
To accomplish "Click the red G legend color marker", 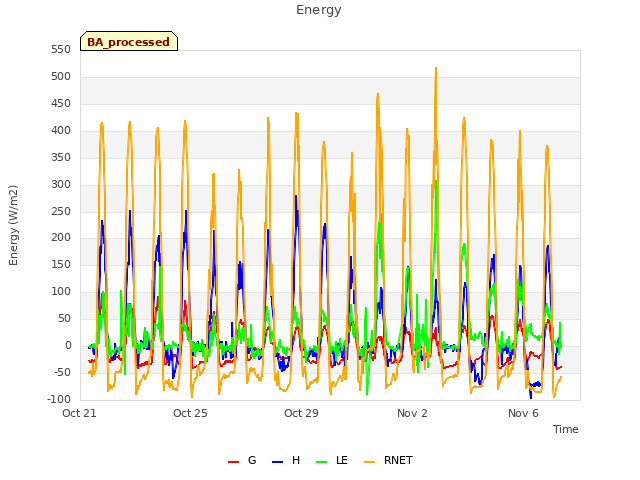I will (x=233, y=462).
